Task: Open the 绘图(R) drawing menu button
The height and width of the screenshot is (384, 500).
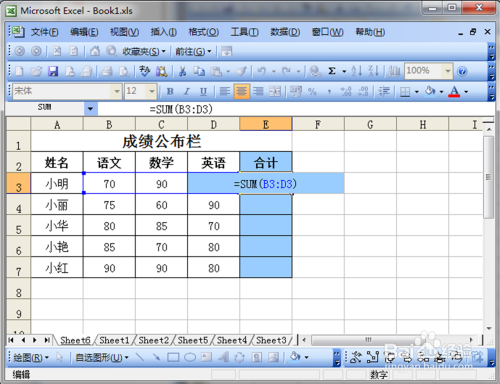Action: [x=31, y=358]
